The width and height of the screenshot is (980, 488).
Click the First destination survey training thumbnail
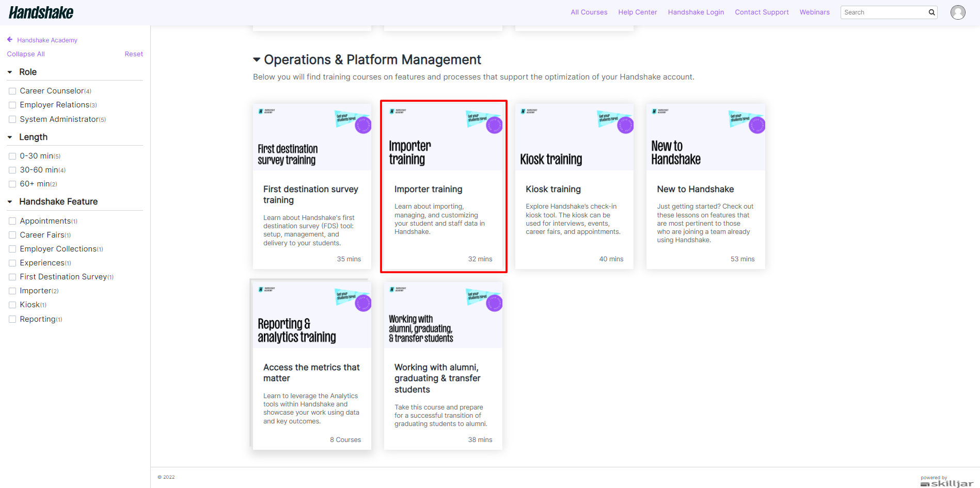pyautogui.click(x=312, y=137)
